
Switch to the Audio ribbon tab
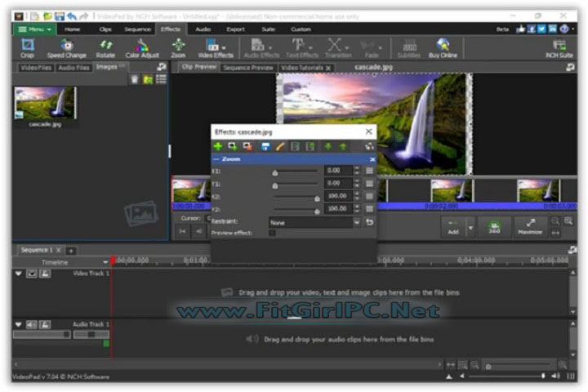pyautogui.click(x=203, y=29)
